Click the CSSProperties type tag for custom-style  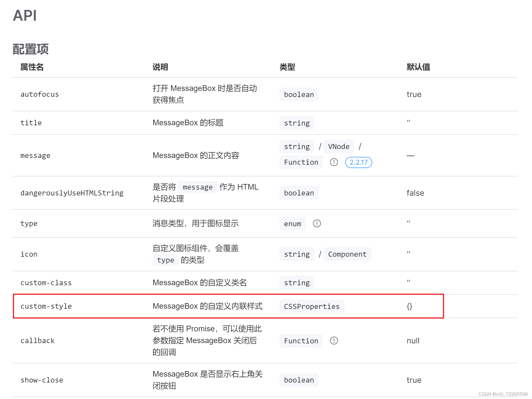click(x=312, y=306)
